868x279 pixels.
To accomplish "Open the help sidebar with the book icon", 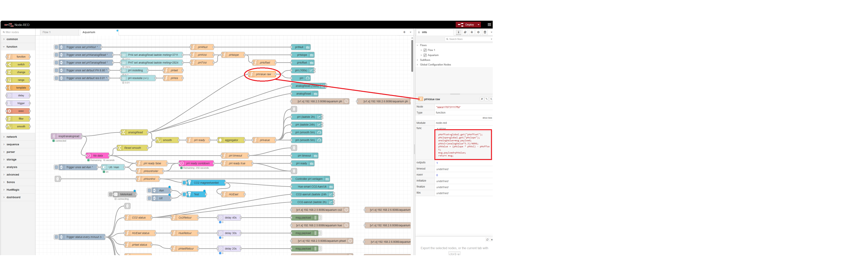I will (465, 32).
